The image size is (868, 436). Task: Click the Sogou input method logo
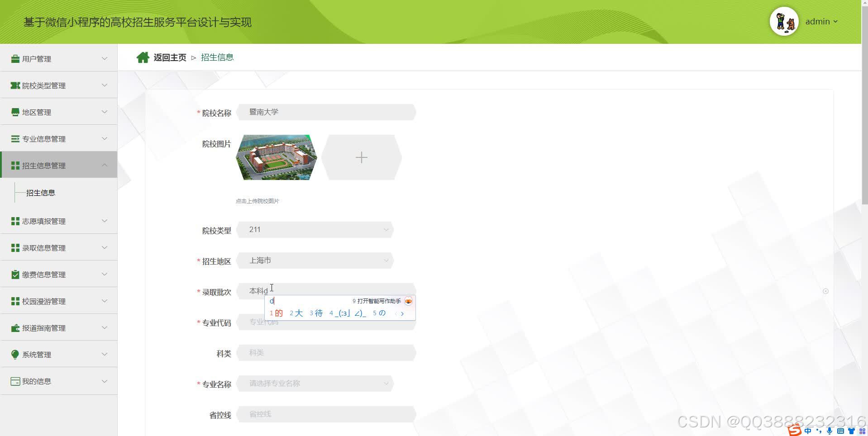point(795,431)
